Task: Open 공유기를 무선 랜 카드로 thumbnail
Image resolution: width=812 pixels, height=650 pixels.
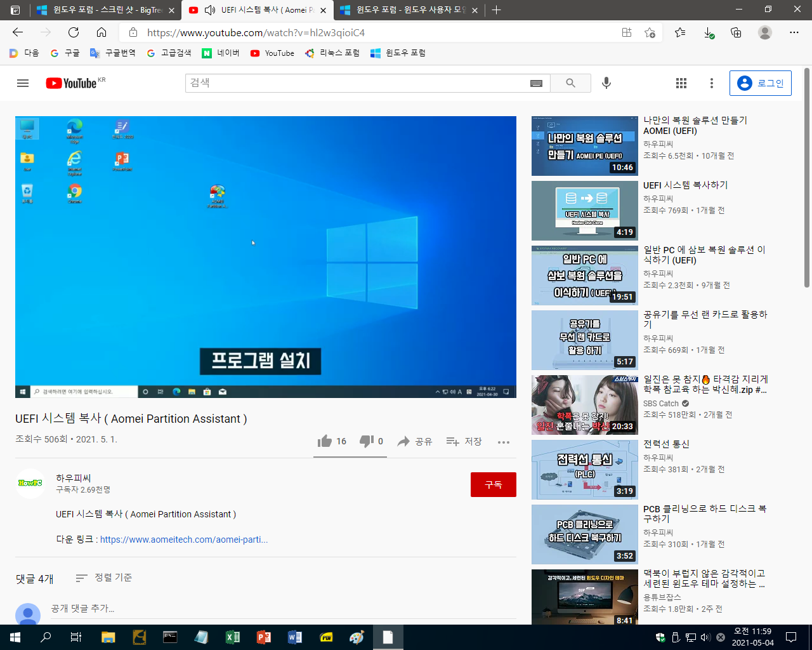Action: (x=585, y=340)
